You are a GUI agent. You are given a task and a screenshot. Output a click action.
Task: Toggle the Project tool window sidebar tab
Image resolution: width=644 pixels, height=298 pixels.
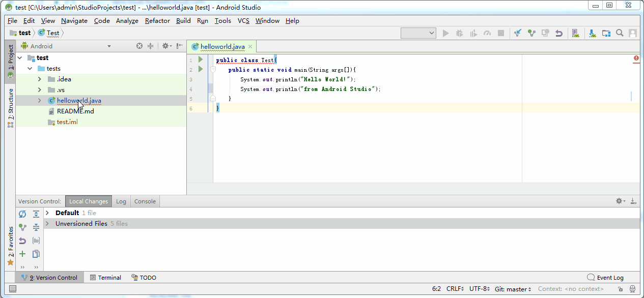(10, 61)
